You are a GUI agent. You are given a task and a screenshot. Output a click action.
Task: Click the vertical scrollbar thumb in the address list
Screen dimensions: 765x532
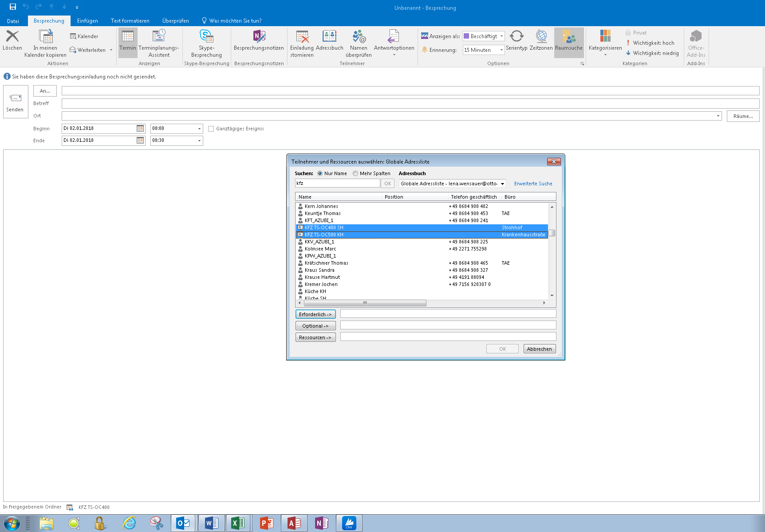[x=552, y=233]
